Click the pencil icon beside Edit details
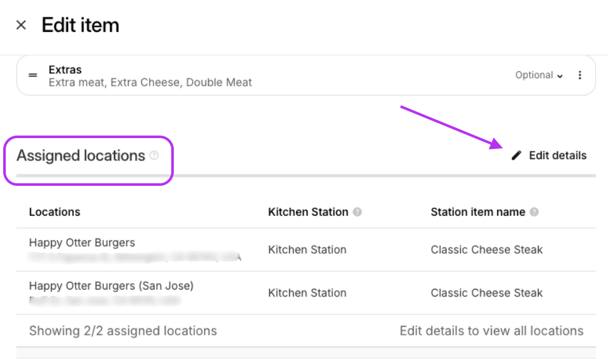 point(516,156)
